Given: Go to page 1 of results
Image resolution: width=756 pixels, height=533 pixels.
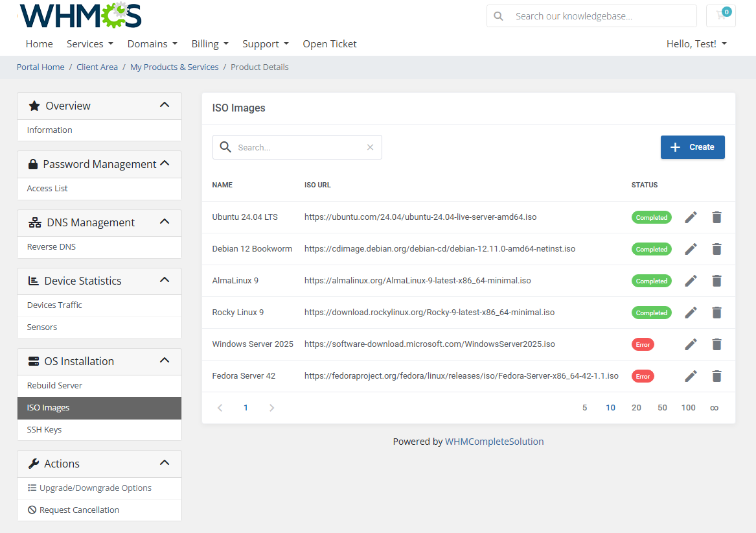Looking at the screenshot, I should click(x=246, y=408).
